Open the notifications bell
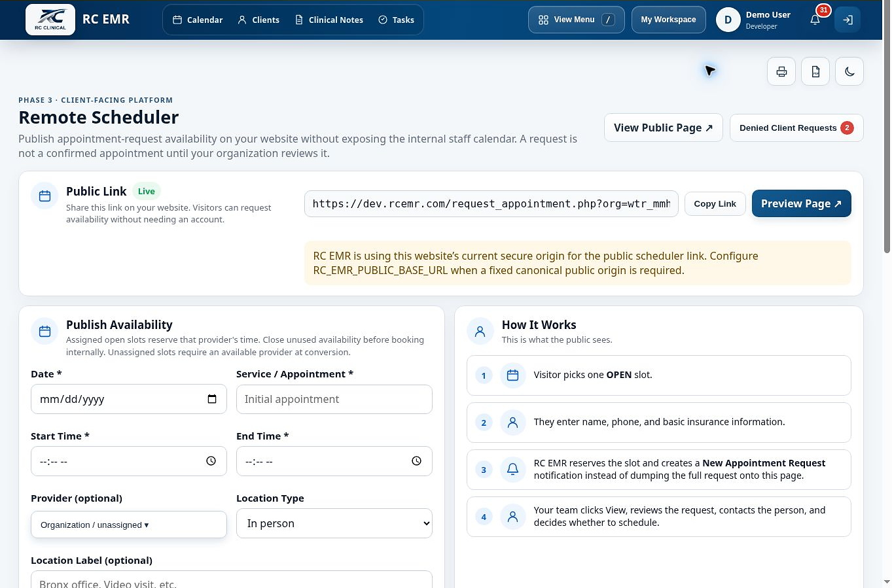Image resolution: width=892 pixels, height=588 pixels. pos(815,20)
